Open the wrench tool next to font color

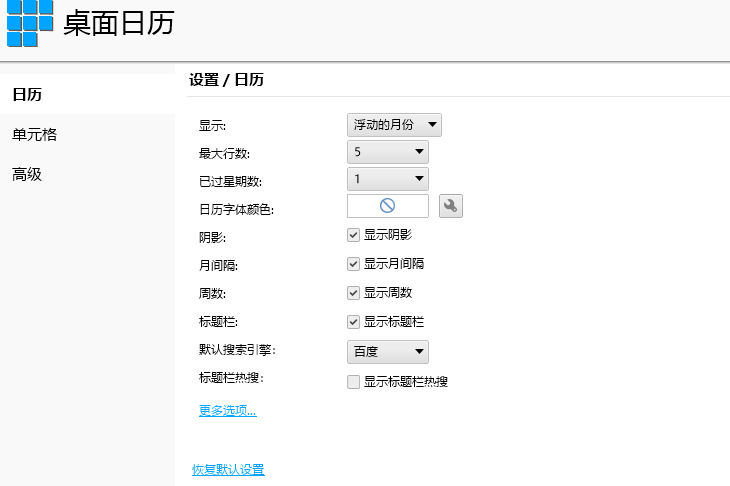click(x=451, y=206)
